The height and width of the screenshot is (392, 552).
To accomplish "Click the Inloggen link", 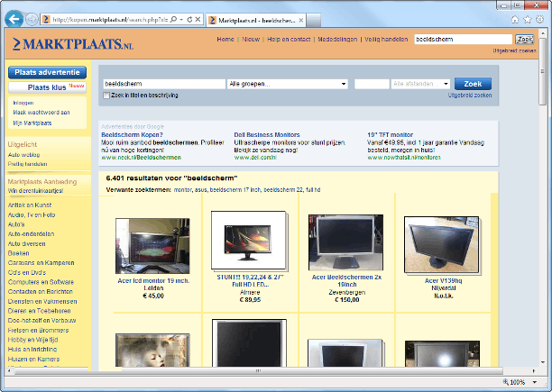I will 23,103.
